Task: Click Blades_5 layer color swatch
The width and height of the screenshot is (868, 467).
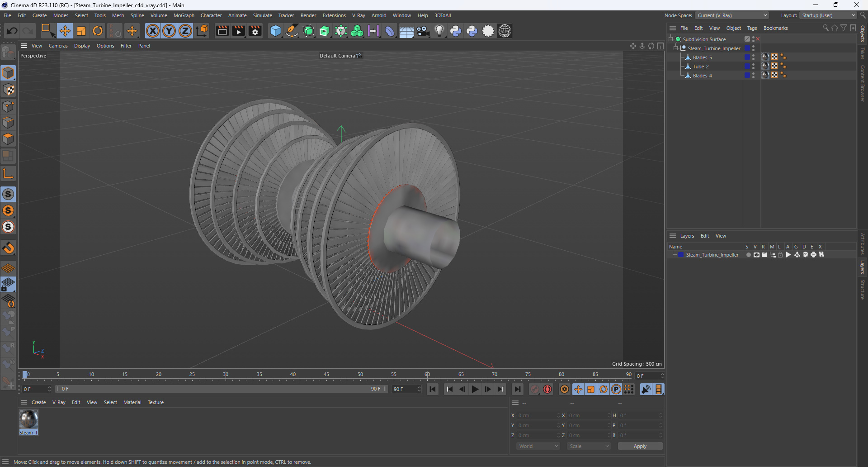Action: (x=747, y=57)
